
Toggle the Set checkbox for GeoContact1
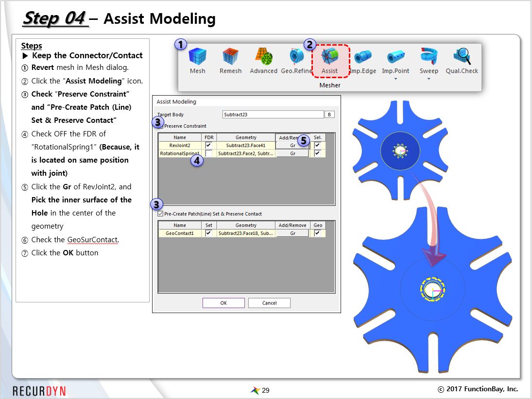coord(208,233)
